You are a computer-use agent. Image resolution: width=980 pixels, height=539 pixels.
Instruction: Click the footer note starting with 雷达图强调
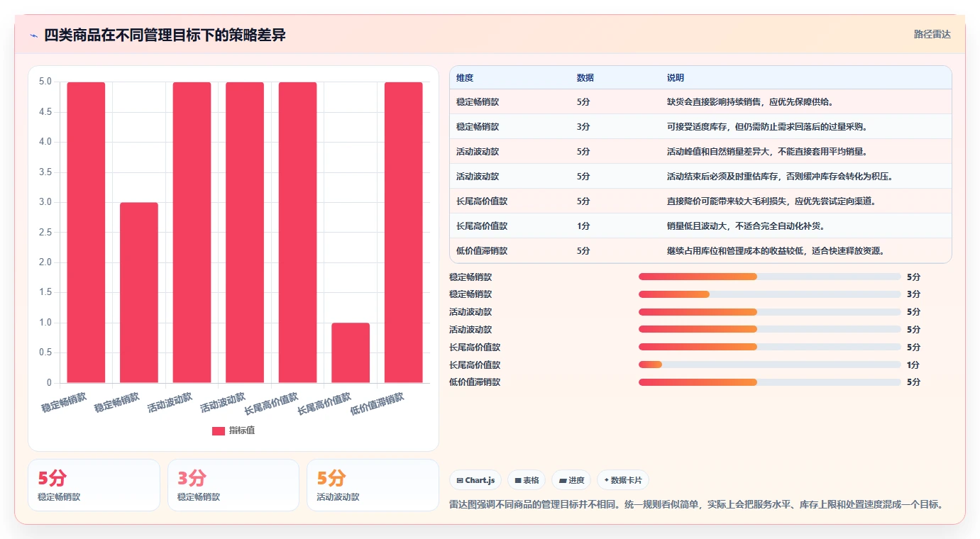[697, 505]
